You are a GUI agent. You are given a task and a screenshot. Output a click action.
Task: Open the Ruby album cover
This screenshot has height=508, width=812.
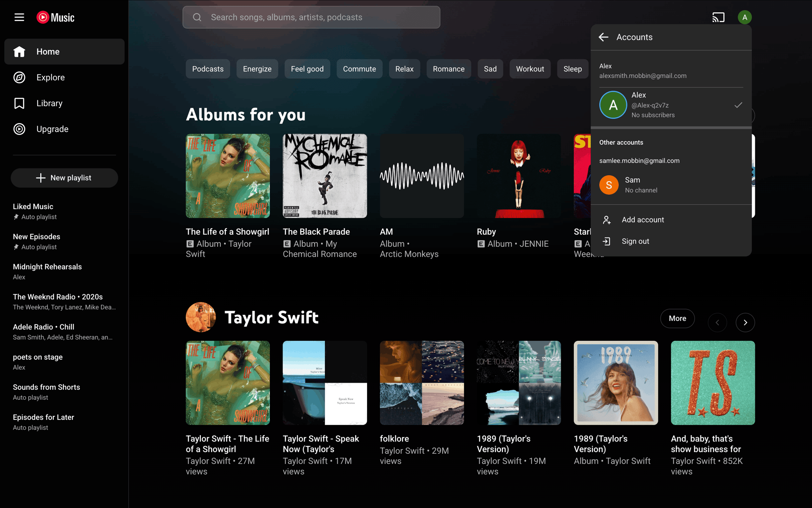click(519, 176)
